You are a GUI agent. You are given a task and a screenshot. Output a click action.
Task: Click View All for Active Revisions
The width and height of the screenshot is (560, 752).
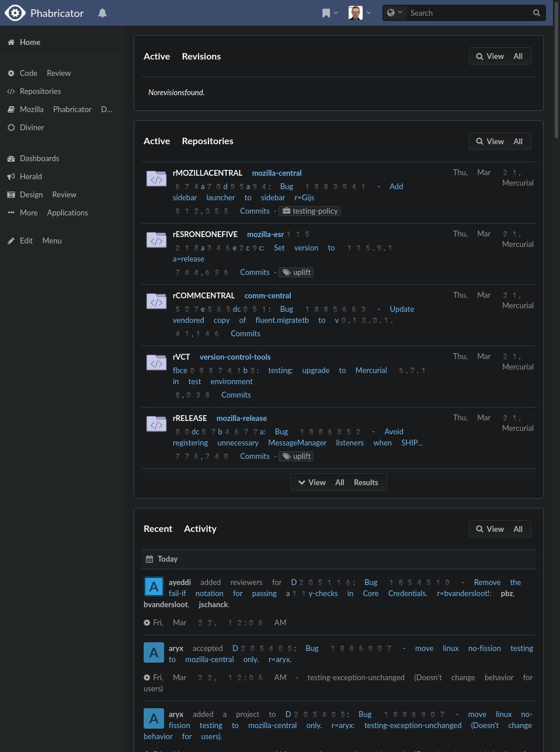[500, 56]
